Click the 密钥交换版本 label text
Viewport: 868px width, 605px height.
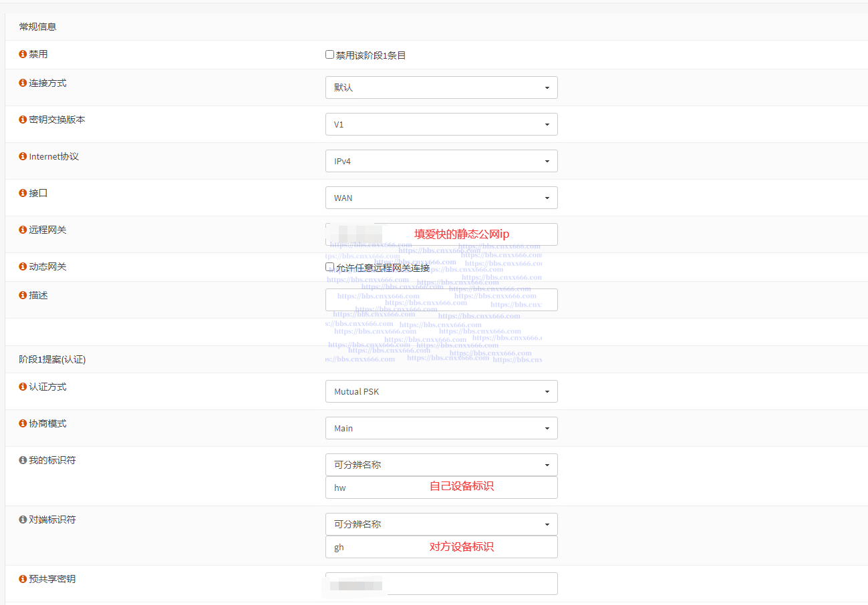57,120
